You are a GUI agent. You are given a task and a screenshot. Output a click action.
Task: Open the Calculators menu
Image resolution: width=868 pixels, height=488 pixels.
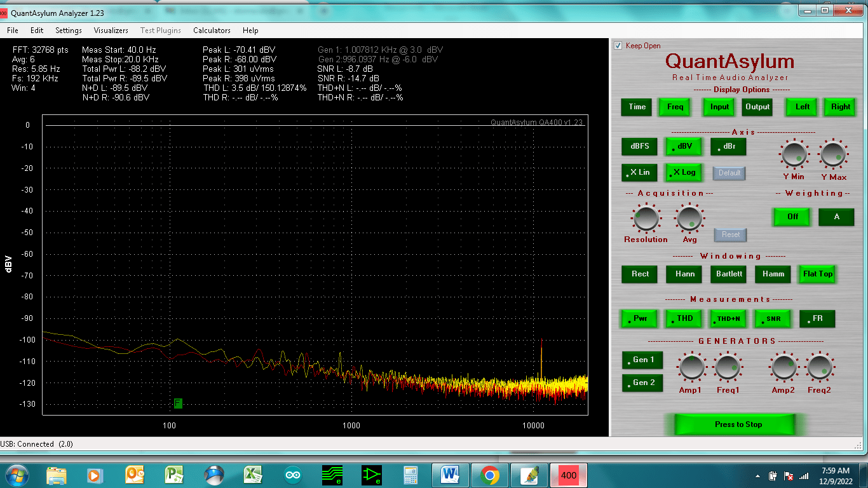click(212, 30)
